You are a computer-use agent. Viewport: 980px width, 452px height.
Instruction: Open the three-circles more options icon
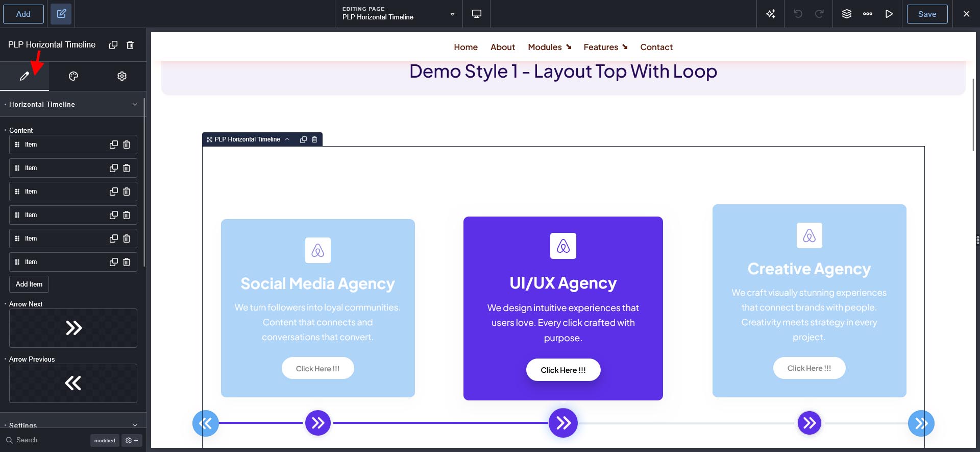[x=868, y=14]
